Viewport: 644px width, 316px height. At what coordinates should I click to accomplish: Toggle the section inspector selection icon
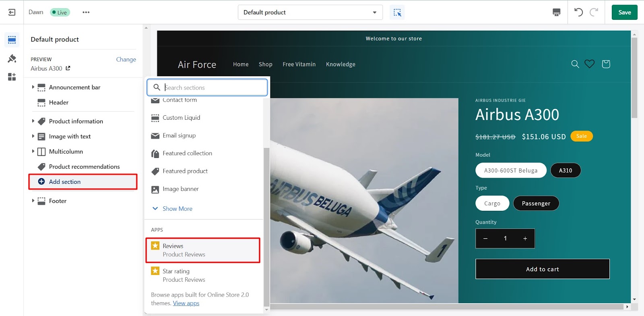pyautogui.click(x=397, y=12)
